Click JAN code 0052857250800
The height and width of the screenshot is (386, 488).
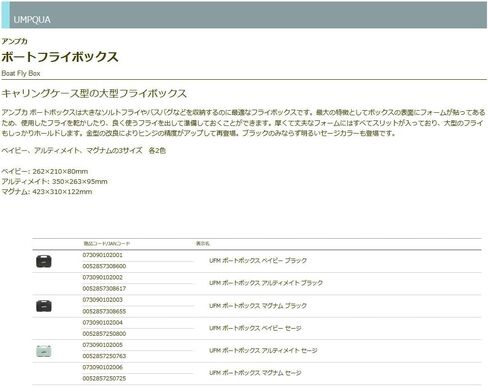click(x=104, y=334)
